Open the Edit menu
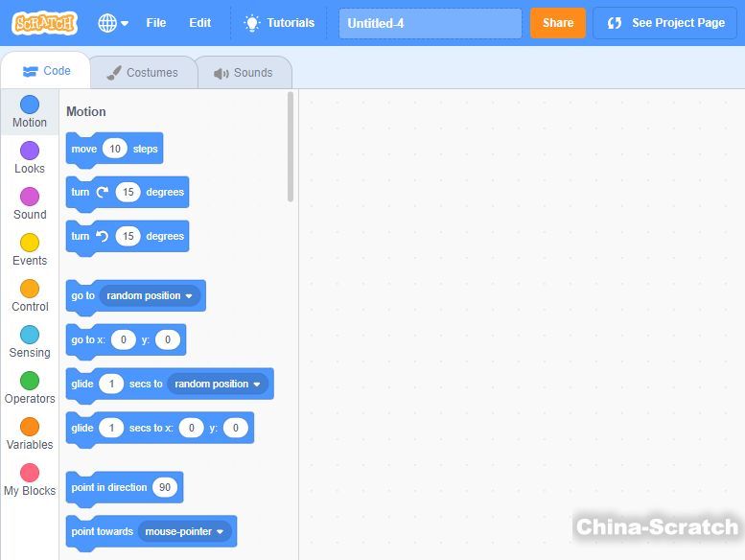The width and height of the screenshot is (745, 560). [x=199, y=23]
